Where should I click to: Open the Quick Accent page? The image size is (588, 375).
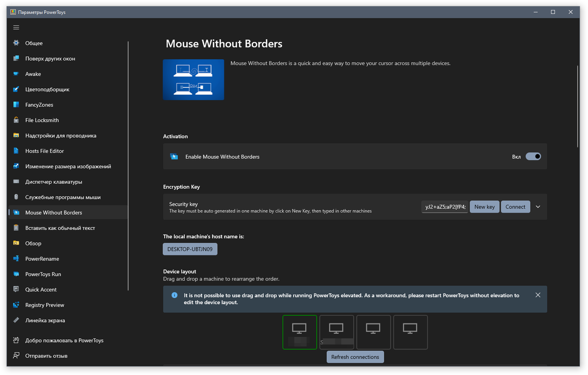68,290
